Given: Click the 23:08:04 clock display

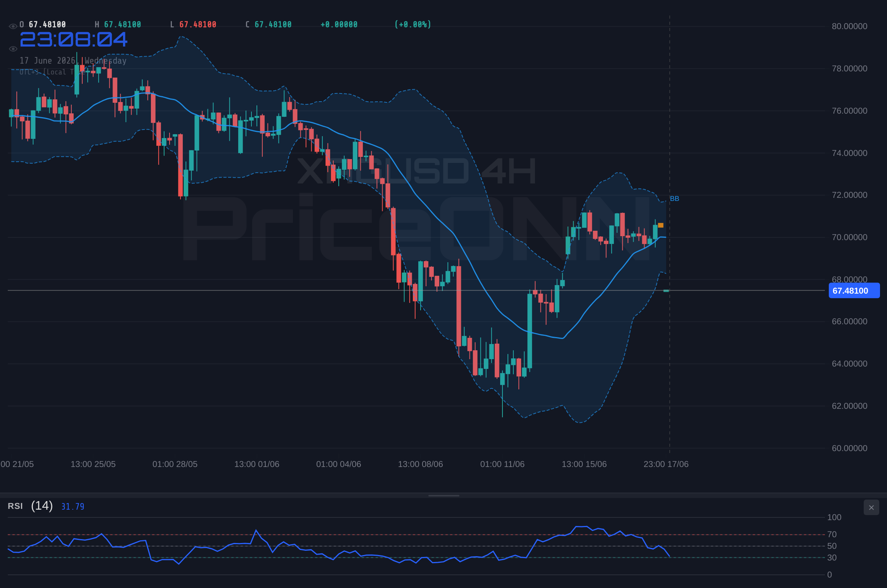Looking at the screenshot, I should pos(74,40).
